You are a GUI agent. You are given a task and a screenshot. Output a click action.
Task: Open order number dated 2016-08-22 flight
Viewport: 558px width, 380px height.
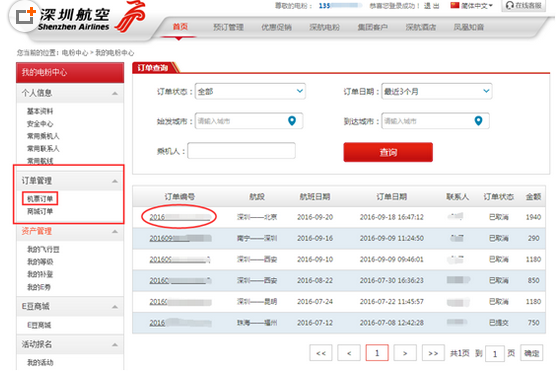(x=180, y=280)
